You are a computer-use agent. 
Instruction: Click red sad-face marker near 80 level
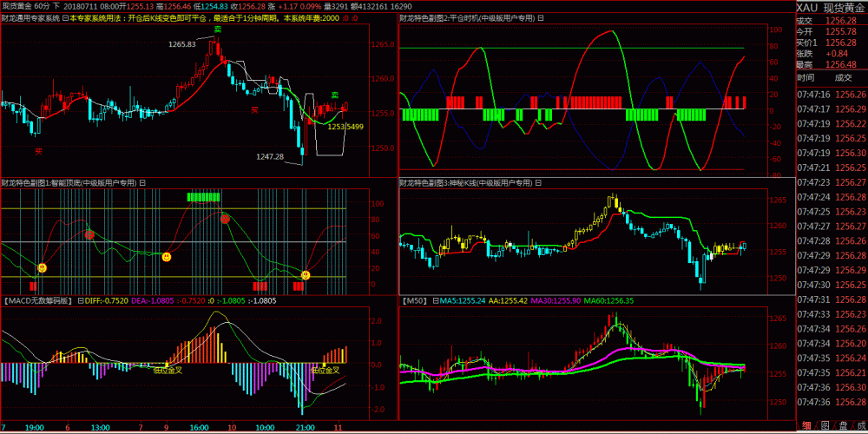pyautogui.click(x=226, y=220)
